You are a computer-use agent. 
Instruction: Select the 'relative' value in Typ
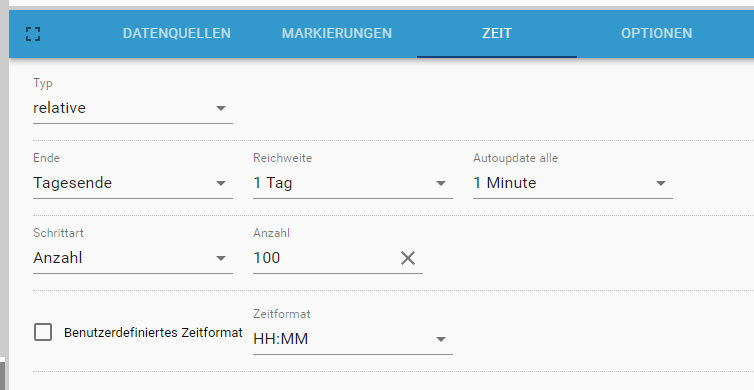(x=59, y=108)
